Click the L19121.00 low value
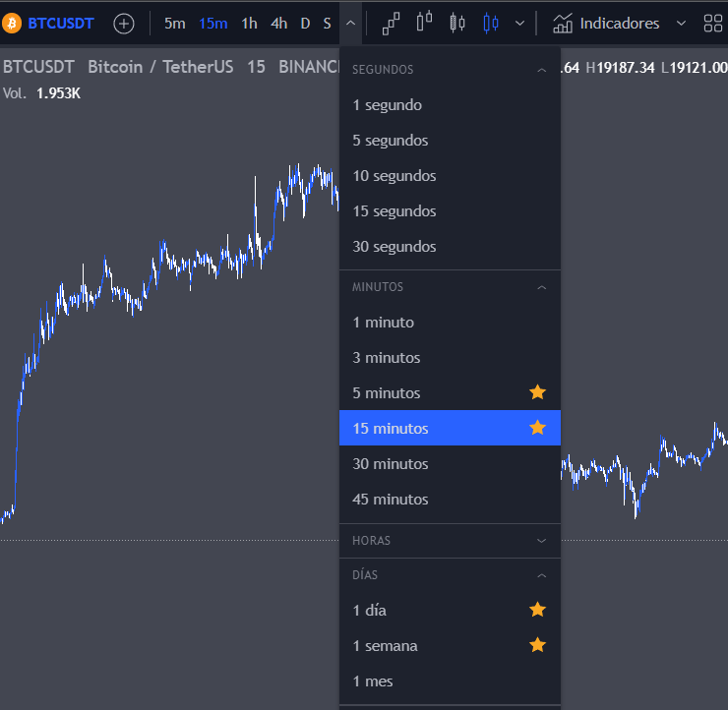 coord(695,68)
